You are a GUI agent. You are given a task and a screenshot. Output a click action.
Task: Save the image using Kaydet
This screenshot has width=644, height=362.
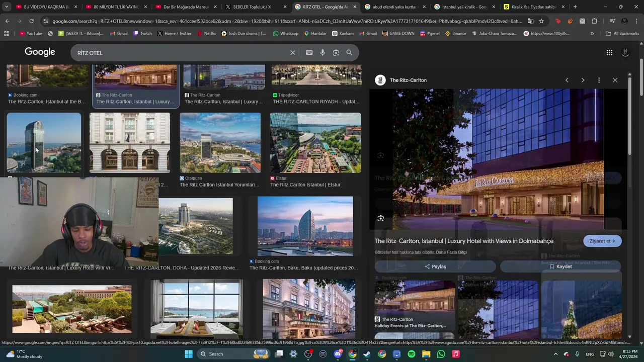(560, 266)
